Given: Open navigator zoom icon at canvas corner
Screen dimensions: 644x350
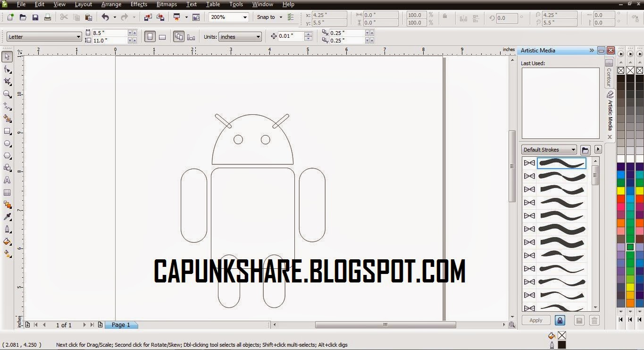Looking at the screenshot, I should [512, 325].
